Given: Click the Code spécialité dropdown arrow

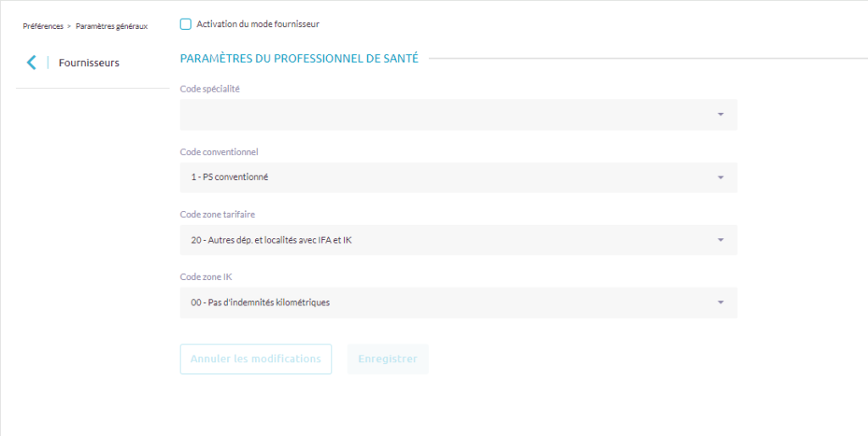Looking at the screenshot, I should (720, 115).
